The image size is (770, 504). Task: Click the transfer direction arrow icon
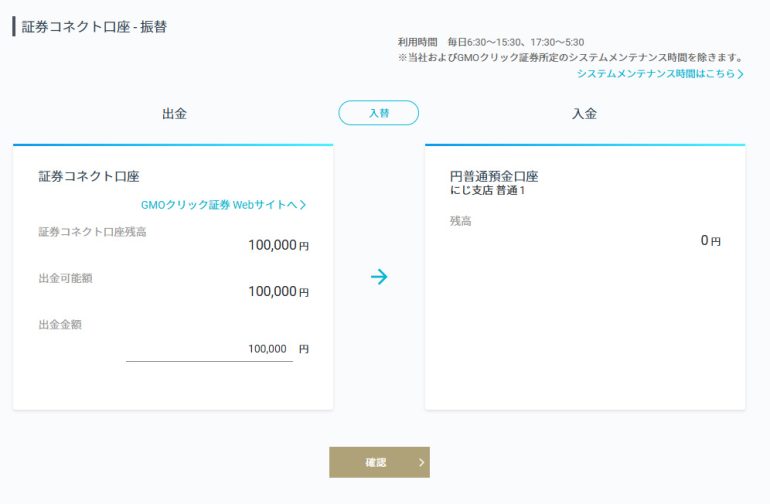(x=379, y=277)
